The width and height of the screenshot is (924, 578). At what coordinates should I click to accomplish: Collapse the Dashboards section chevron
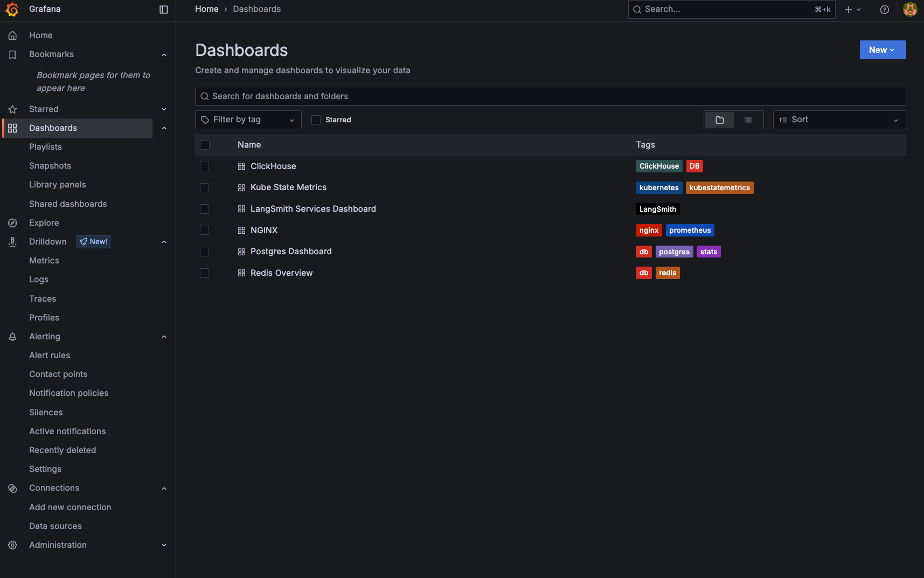164,128
